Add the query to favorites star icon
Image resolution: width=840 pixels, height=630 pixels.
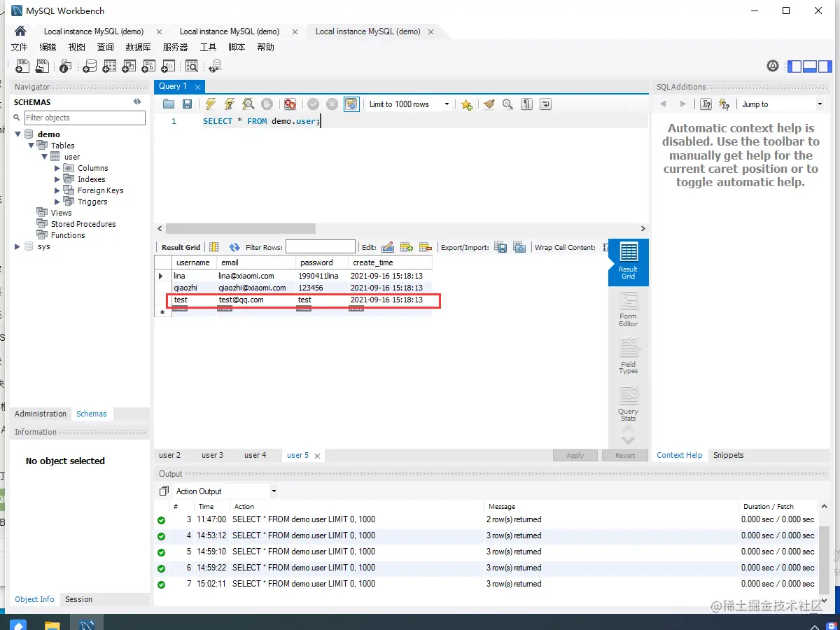(x=467, y=104)
